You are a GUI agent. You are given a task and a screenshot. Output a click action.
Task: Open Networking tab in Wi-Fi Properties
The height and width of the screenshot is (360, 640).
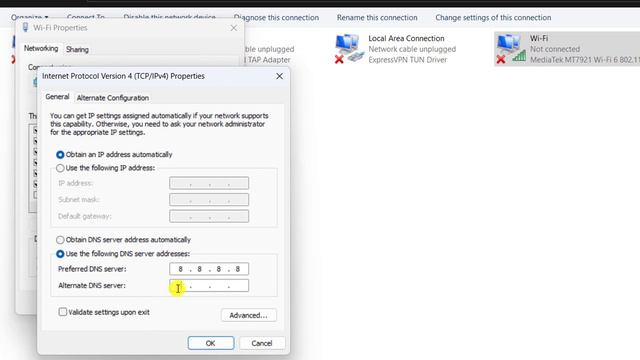(41, 49)
